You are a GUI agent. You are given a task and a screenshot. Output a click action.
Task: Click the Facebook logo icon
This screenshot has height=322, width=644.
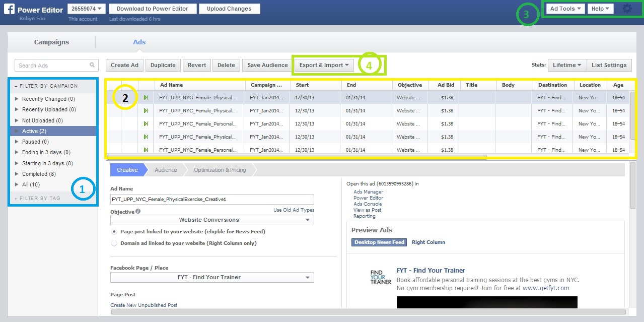tap(10, 9)
